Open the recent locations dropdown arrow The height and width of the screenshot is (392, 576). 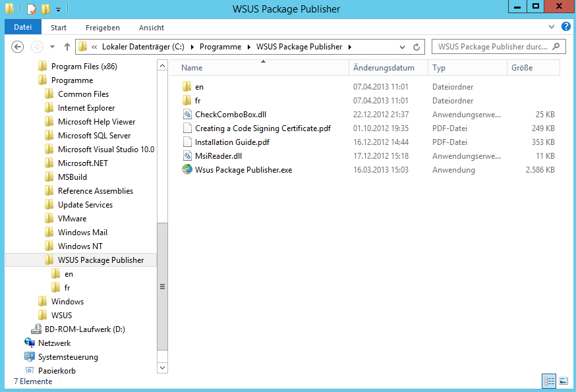tap(52, 47)
